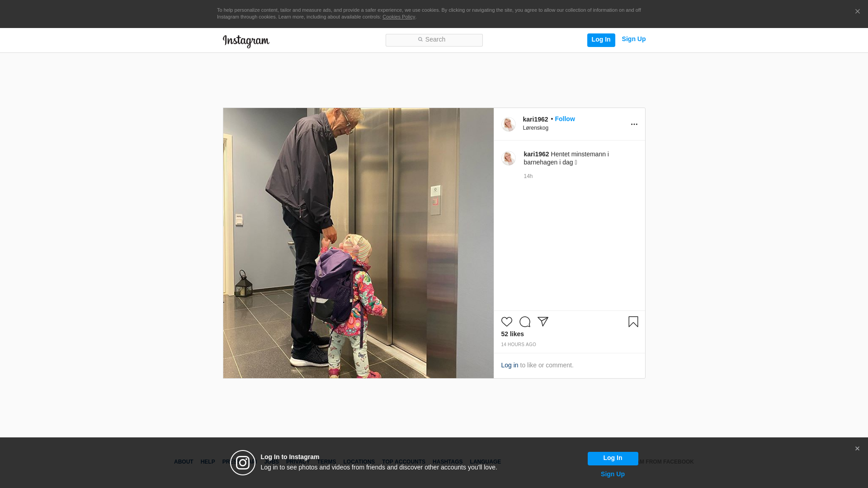This screenshot has height=488, width=868.
Task: Share the post with paper plane icon
Action: pyautogui.click(x=542, y=322)
